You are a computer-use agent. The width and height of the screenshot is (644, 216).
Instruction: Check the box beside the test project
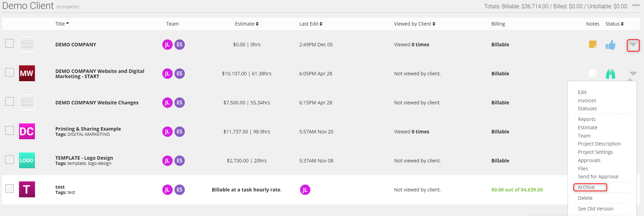(x=10, y=189)
